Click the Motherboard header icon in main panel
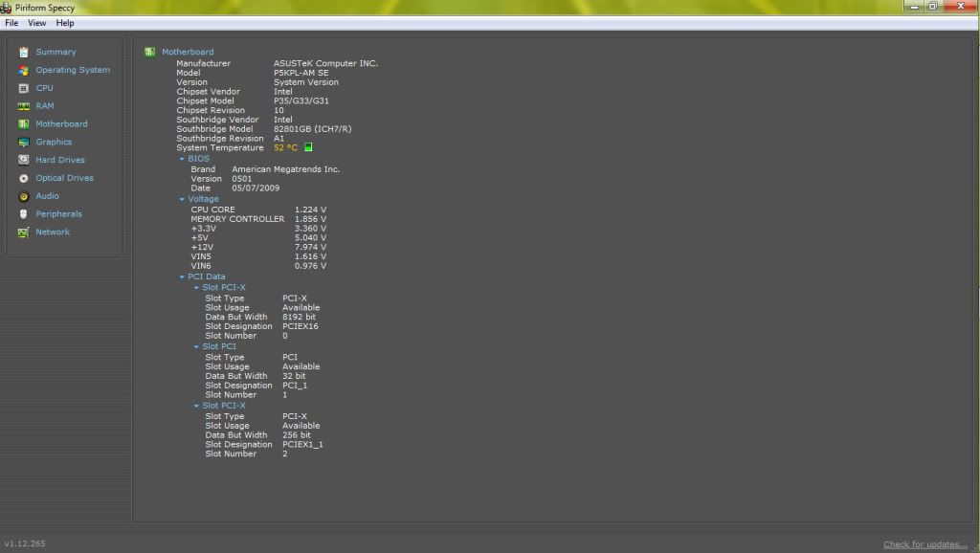This screenshot has width=980, height=553. 150,52
